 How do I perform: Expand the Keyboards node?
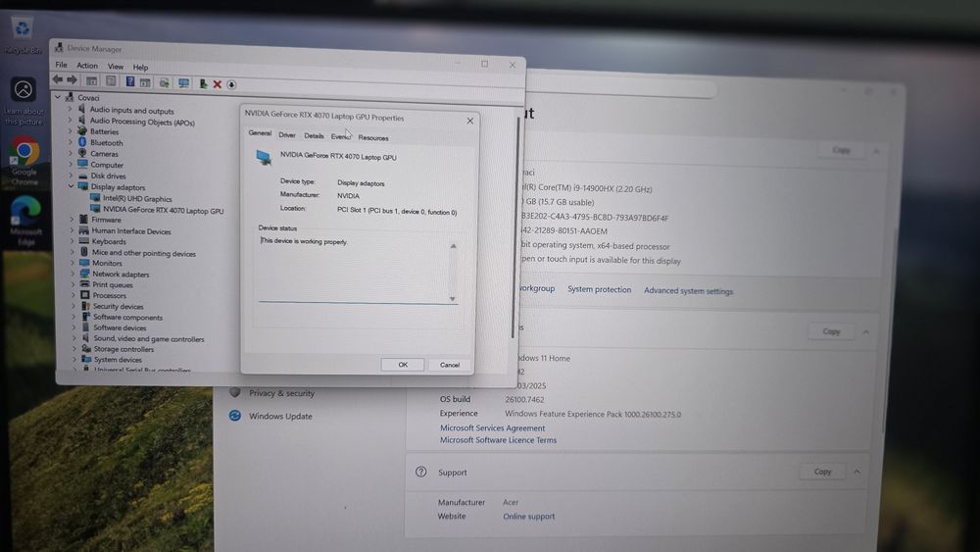[x=73, y=240]
